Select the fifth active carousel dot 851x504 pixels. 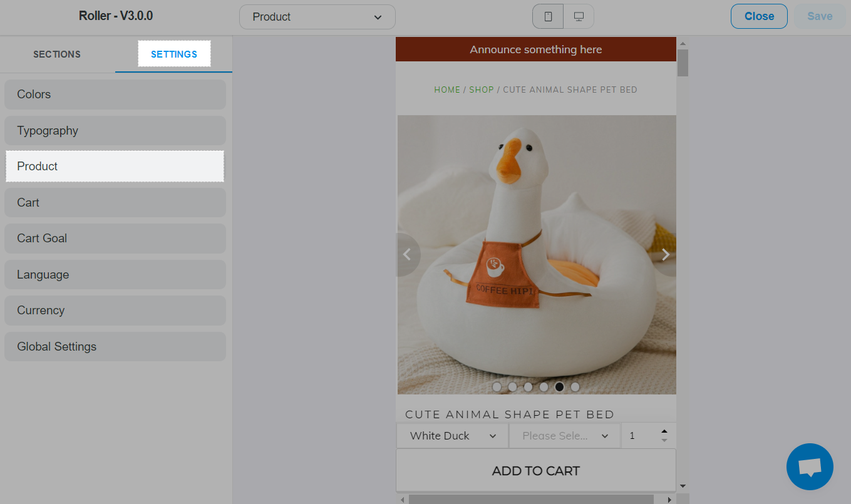point(560,387)
